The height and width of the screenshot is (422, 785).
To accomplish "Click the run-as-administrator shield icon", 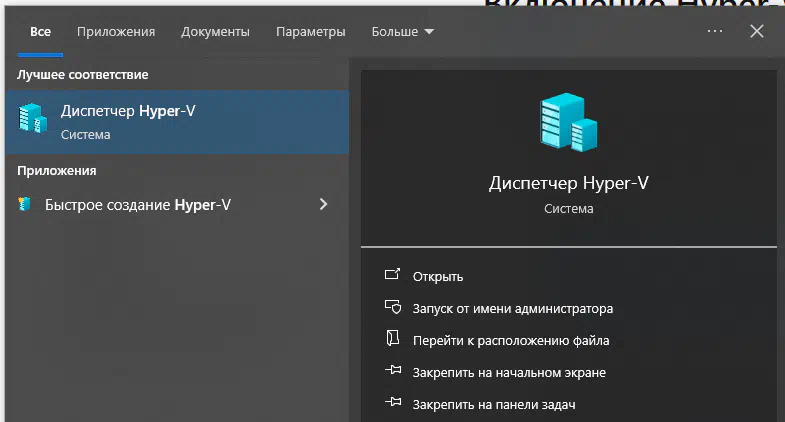I will coord(393,307).
